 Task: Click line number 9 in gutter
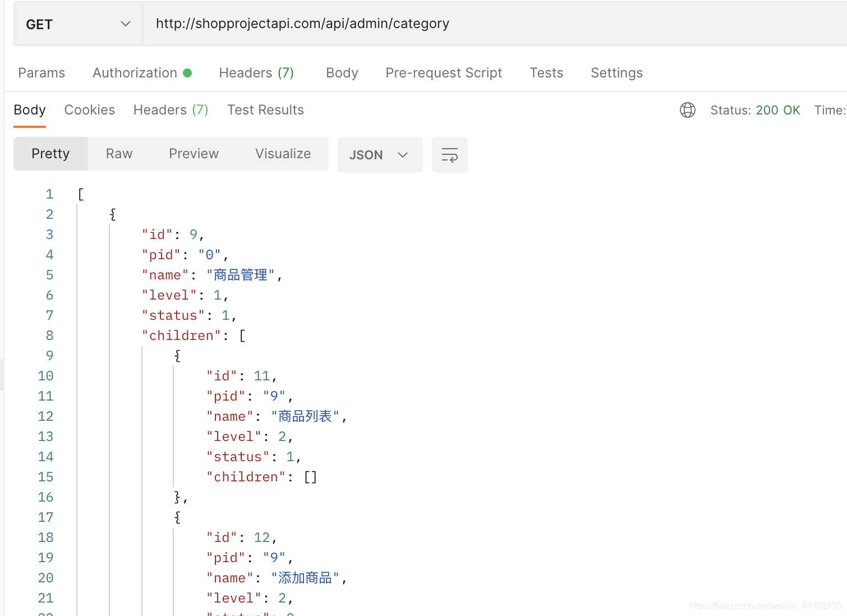coord(49,356)
